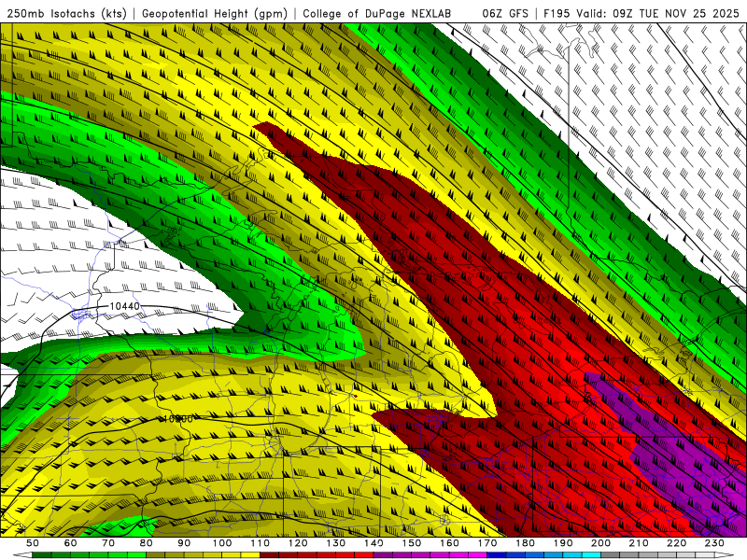
Task: Select the cyan swatch just before 200
Action: [x=592, y=555]
